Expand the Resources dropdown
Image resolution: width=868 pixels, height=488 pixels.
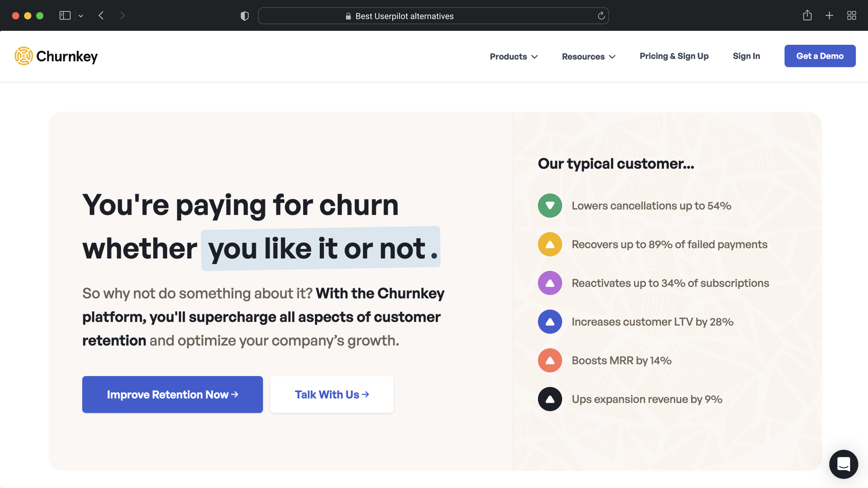588,56
